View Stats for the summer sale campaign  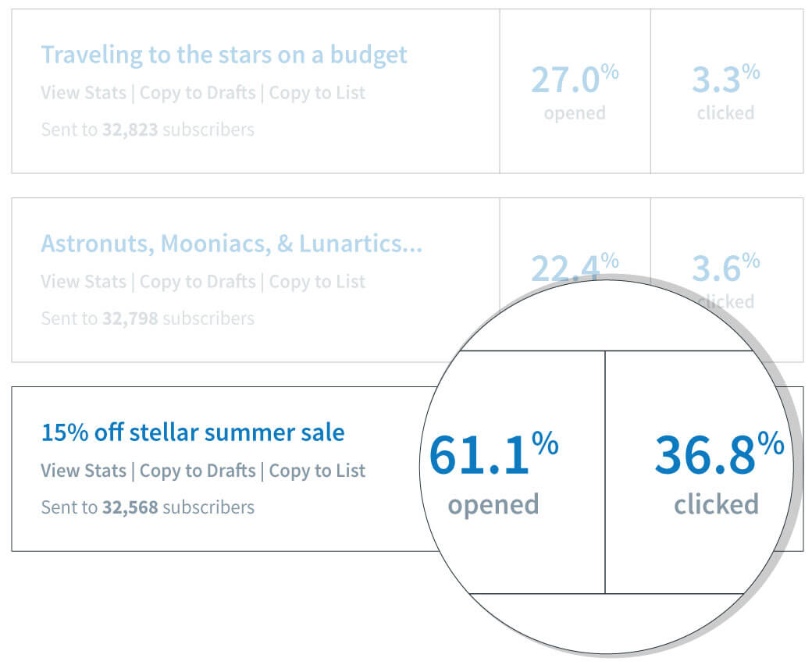pos(81,471)
